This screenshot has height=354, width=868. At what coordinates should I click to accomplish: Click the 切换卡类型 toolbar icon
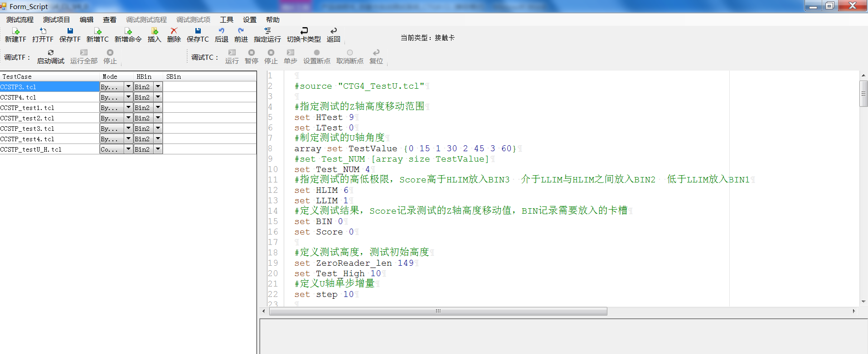click(x=304, y=31)
